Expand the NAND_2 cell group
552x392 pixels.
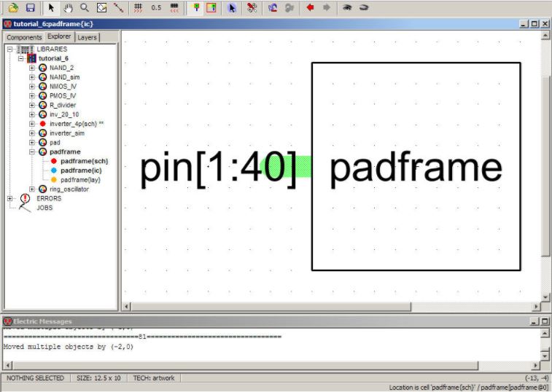point(32,68)
